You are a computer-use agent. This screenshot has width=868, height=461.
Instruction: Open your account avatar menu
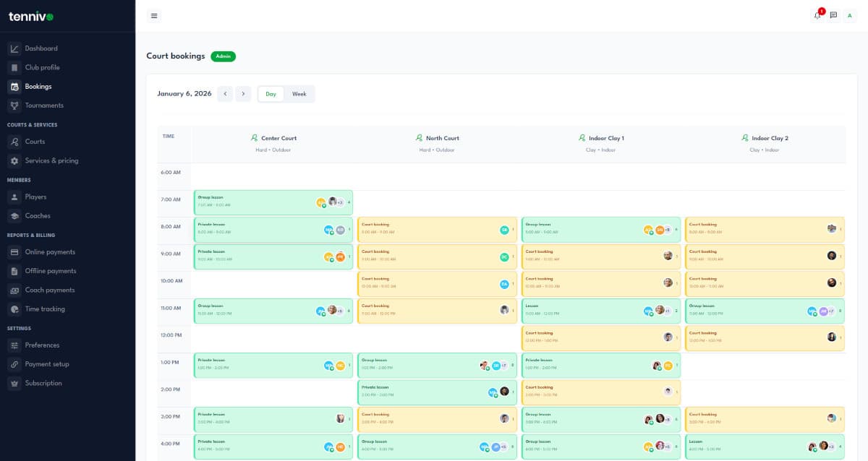click(849, 15)
